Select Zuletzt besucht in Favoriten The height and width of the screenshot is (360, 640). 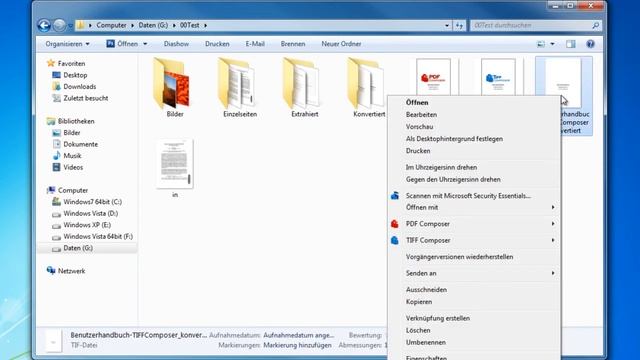pyautogui.click(x=86, y=98)
